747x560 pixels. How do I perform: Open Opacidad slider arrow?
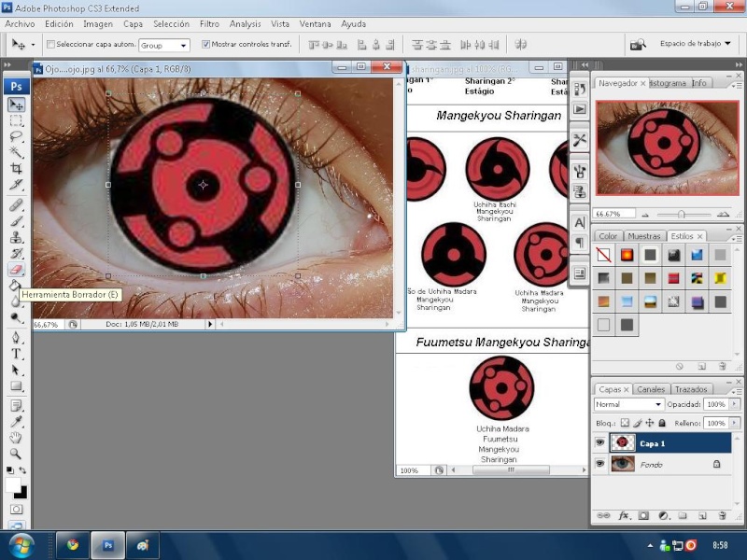click(734, 404)
